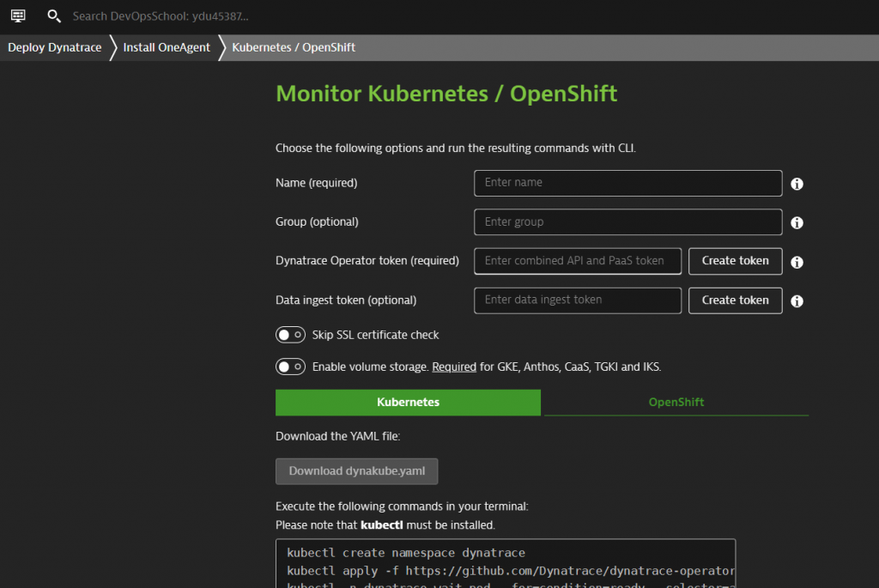Enable volume storage toggle
The image size is (879, 588).
290,367
